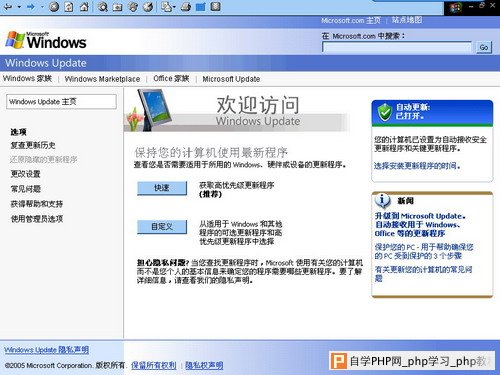500x375 pixels.
Task: Click the greyed 还原隐藏的更新程序 option
Action: pyautogui.click(x=44, y=159)
